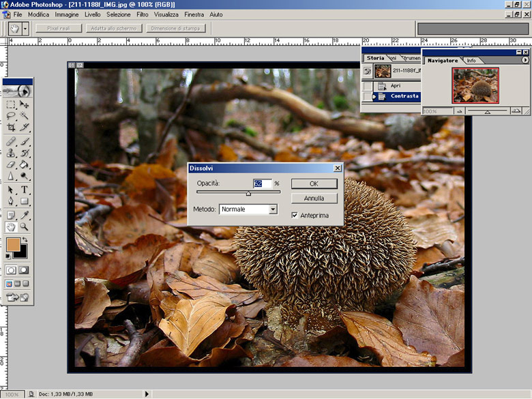Click OK in the Dissolvi dialog
This screenshot has width=532, height=399.
(314, 183)
